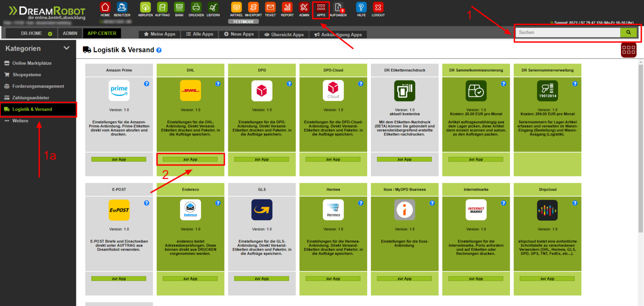Open the AUFTRAG icon
644x306 pixels.
pyautogui.click(x=162, y=7)
